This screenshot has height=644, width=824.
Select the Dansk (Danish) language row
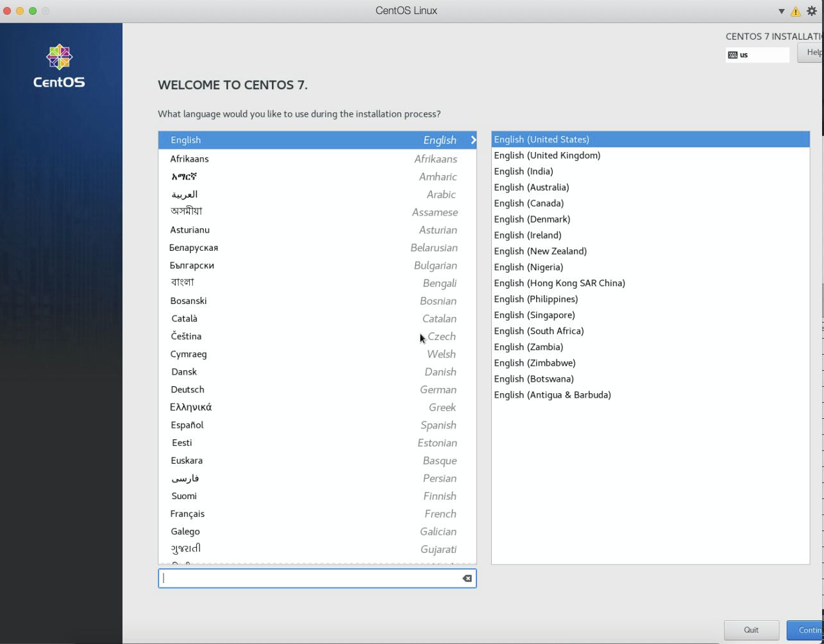(317, 372)
